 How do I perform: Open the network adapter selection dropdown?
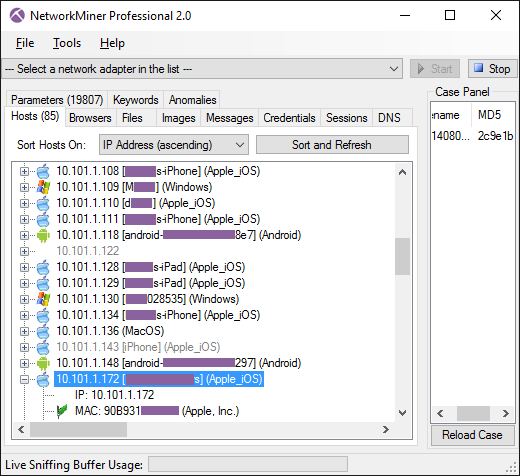pyautogui.click(x=202, y=69)
